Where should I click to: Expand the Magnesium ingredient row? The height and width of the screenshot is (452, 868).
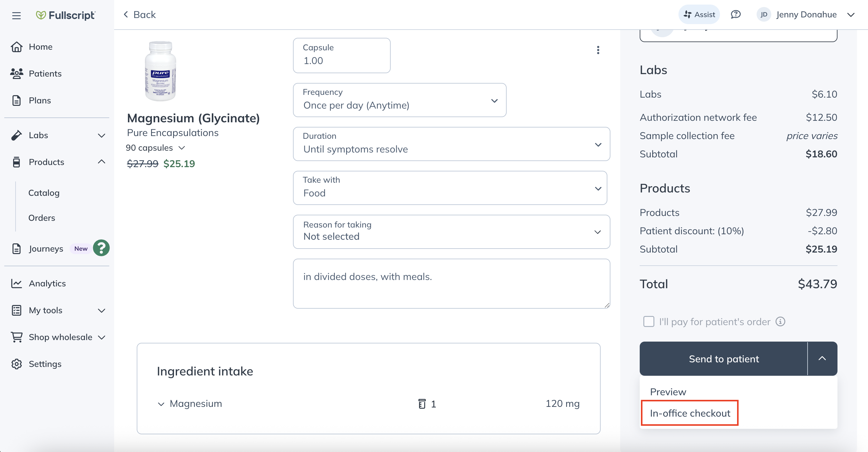pos(161,404)
